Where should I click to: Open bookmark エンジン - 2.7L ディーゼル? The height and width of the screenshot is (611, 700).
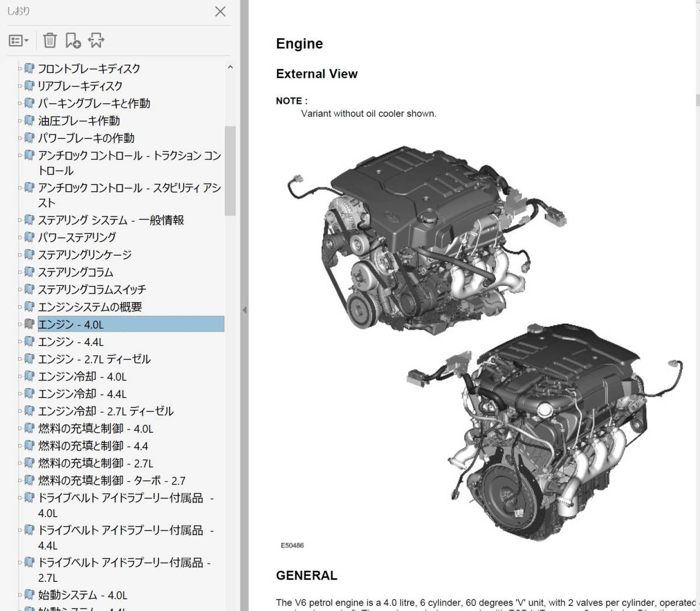[94, 359]
